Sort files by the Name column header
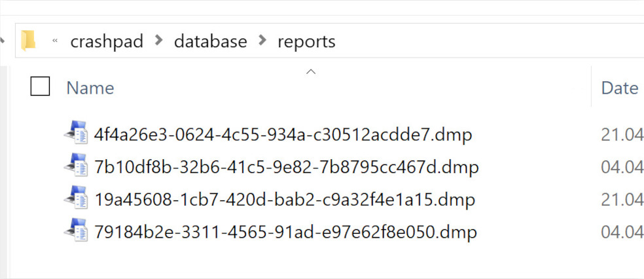Screen dimensions: 644x279 pyautogui.click(x=90, y=88)
